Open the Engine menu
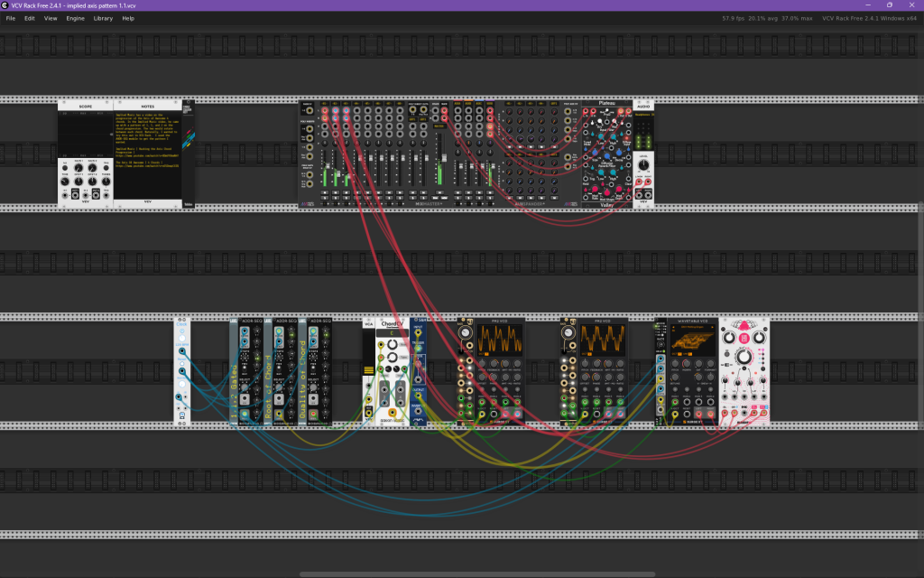The height and width of the screenshot is (578, 924). point(76,18)
